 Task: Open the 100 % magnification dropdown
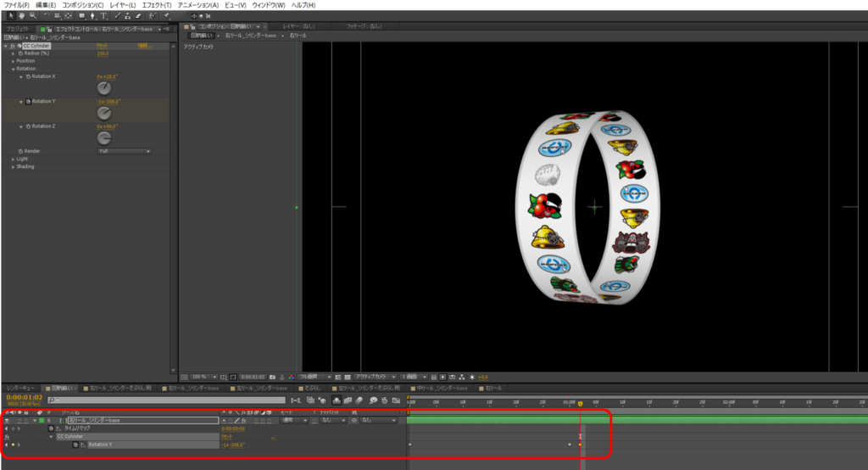click(x=203, y=377)
